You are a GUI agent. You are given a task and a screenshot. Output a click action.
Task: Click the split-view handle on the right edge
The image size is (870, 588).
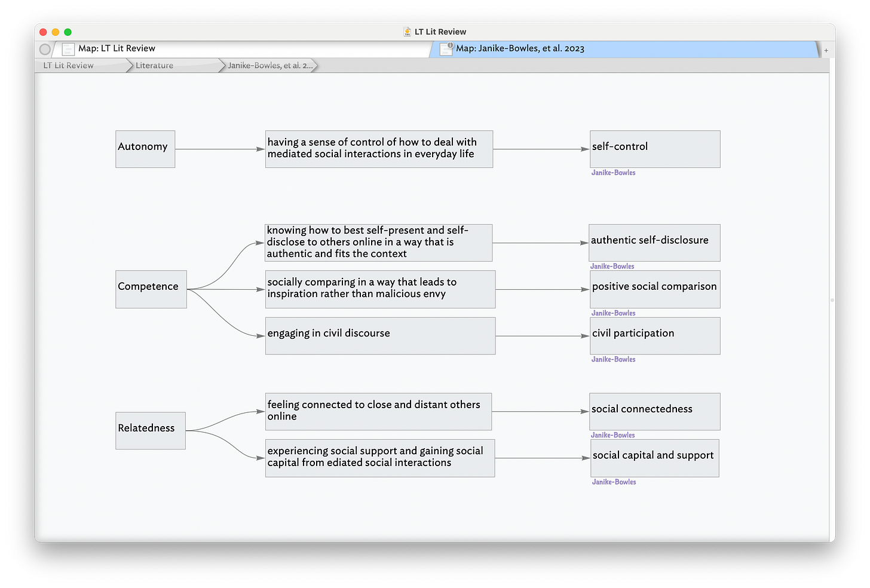[x=832, y=300]
